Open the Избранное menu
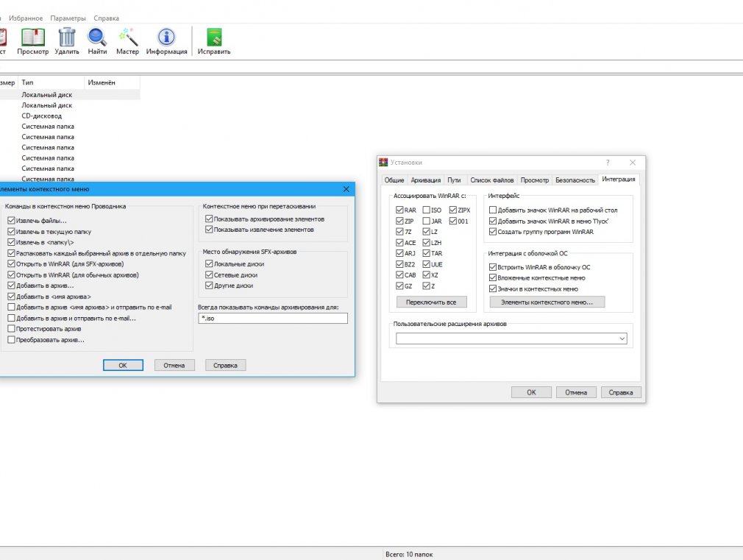 click(26, 18)
